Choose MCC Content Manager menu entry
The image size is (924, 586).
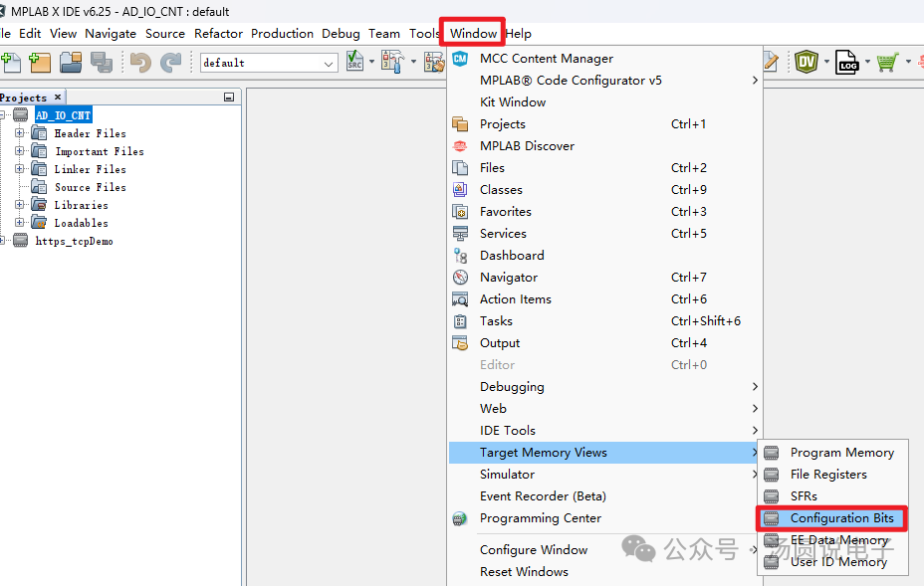pyautogui.click(x=605, y=59)
